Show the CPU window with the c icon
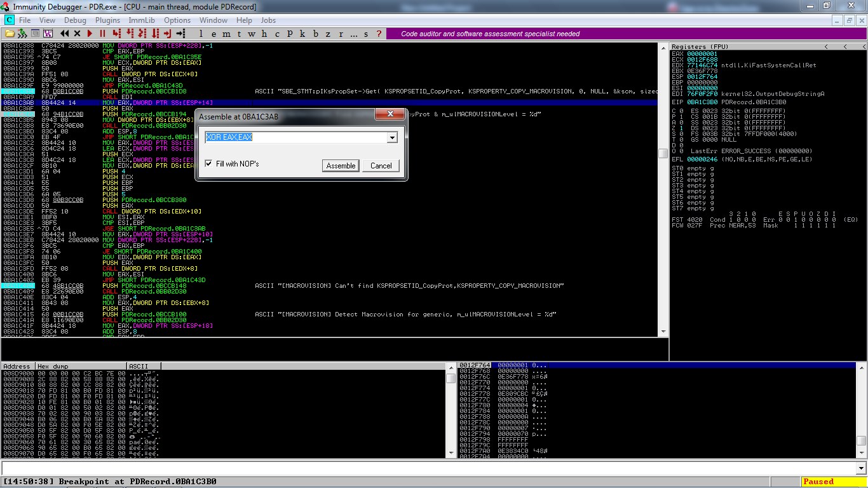The height and width of the screenshot is (488, 868). [x=278, y=34]
